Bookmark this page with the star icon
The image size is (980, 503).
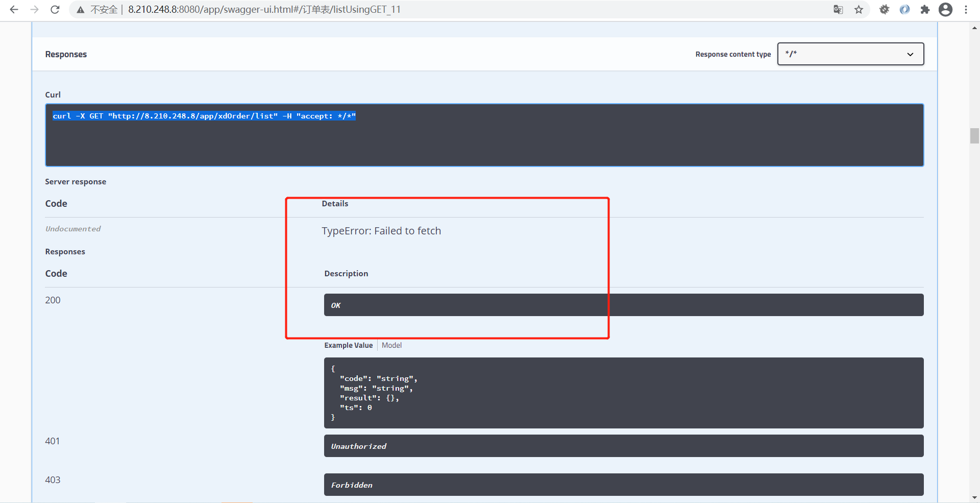coord(860,9)
